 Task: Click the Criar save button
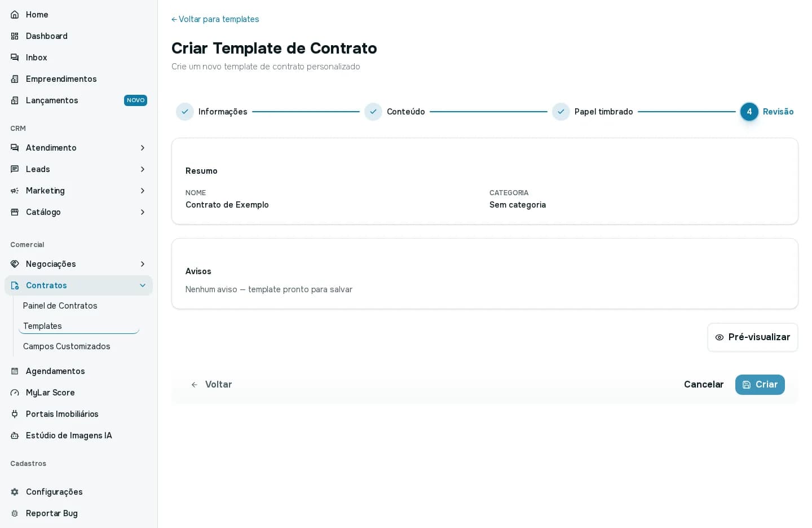pyautogui.click(x=760, y=385)
